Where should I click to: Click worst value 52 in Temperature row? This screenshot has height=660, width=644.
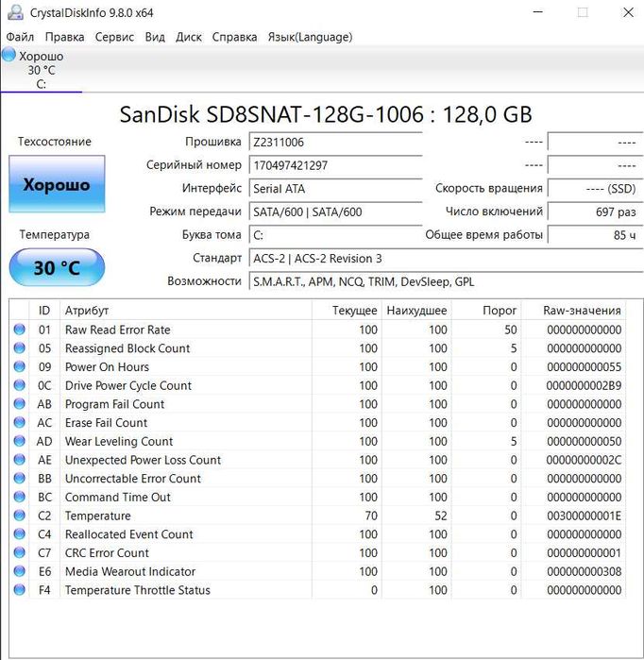coord(440,516)
